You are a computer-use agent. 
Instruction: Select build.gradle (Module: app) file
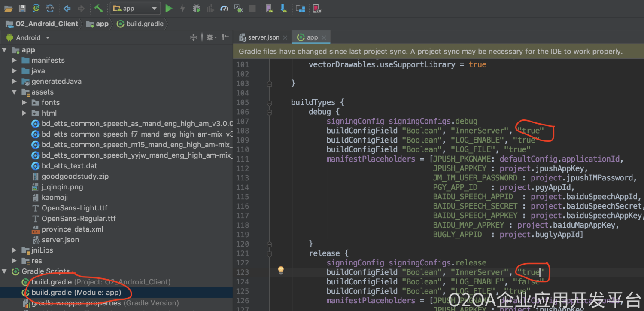click(x=76, y=293)
